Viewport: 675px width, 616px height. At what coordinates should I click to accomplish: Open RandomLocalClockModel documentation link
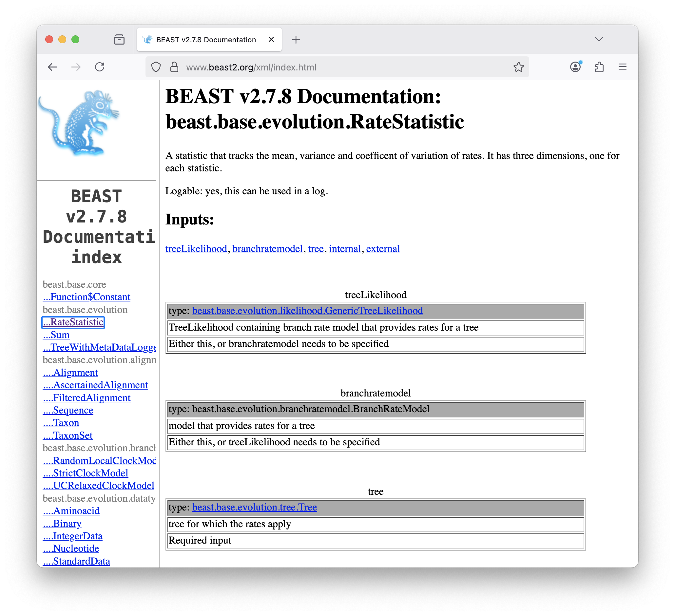[99, 461]
